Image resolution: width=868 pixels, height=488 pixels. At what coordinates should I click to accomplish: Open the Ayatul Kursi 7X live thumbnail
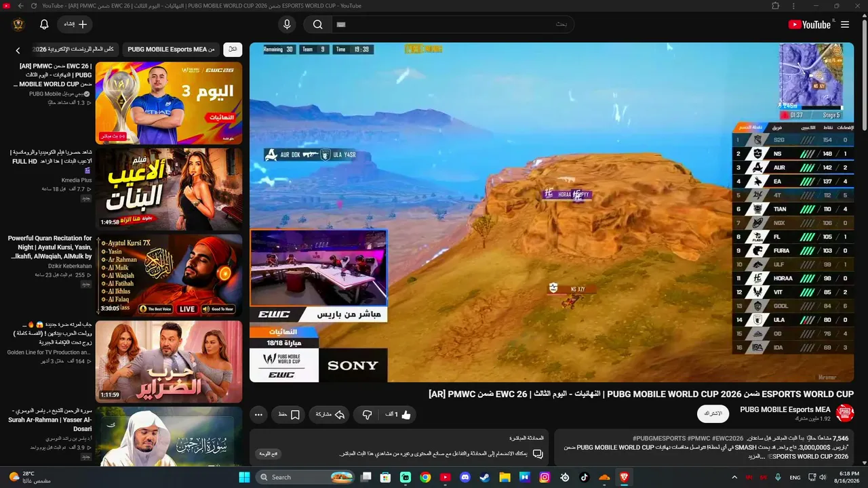click(169, 275)
